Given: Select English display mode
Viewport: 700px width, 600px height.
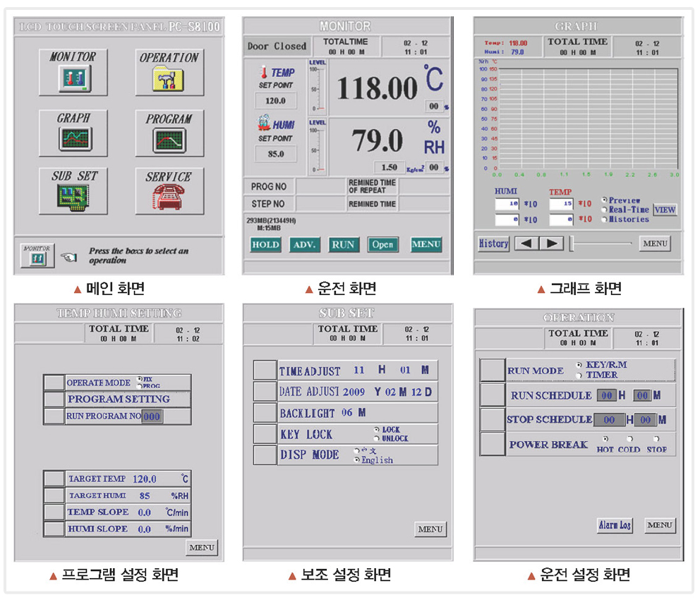Looking at the screenshot, I should [358, 460].
